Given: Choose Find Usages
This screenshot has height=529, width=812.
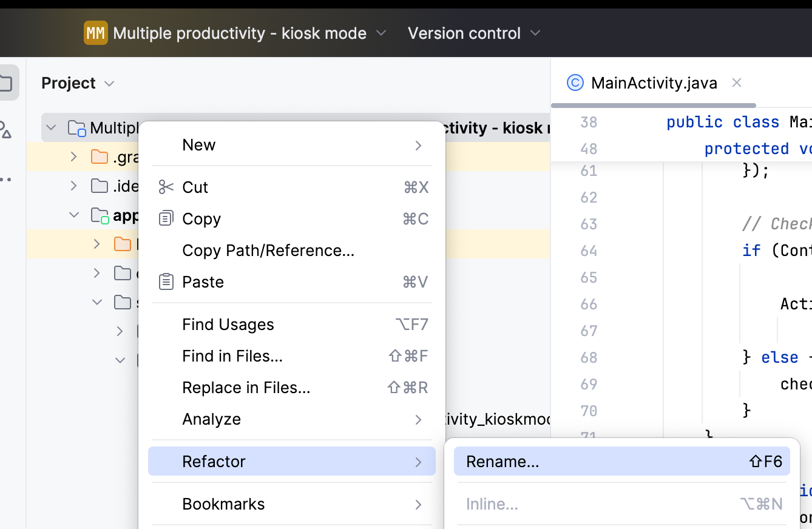Looking at the screenshot, I should [292, 325].
